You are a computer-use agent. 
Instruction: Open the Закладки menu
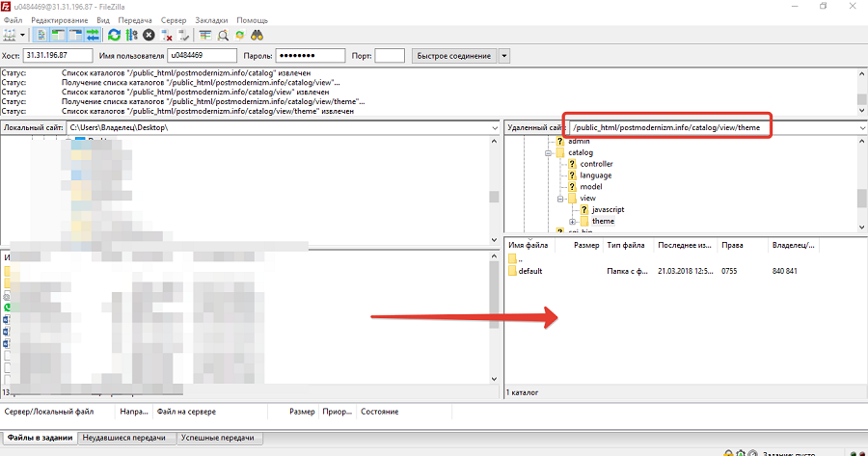(211, 20)
